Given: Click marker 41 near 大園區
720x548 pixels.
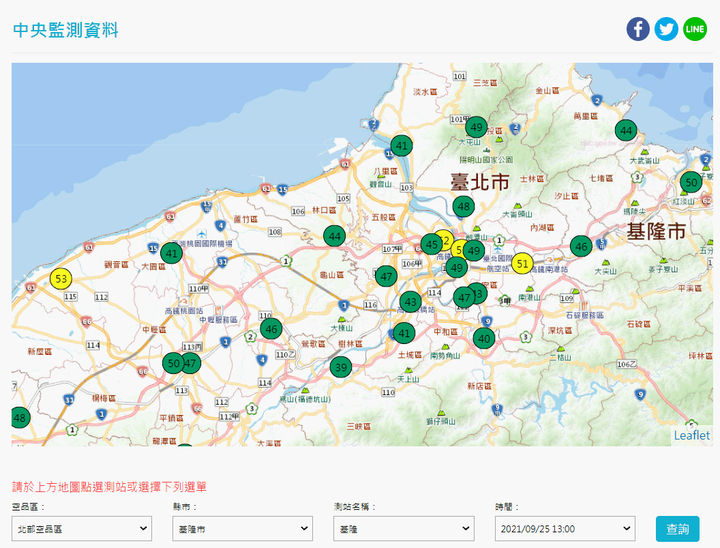Looking at the screenshot, I should coord(171,253).
